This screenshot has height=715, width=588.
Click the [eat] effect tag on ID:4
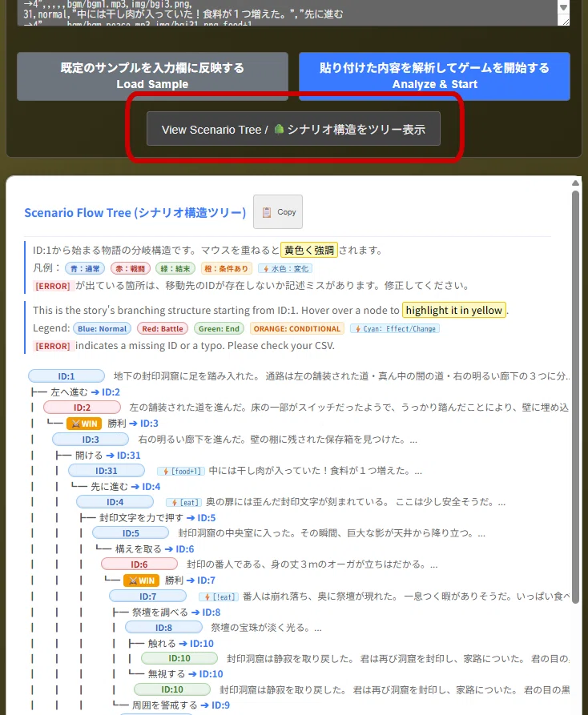pos(183,503)
